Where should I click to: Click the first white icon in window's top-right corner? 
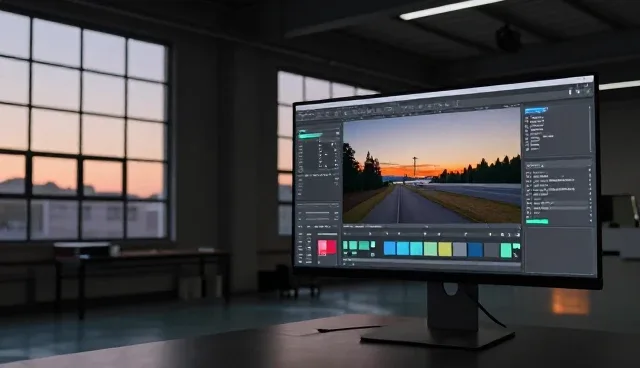[x=570, y=92]
